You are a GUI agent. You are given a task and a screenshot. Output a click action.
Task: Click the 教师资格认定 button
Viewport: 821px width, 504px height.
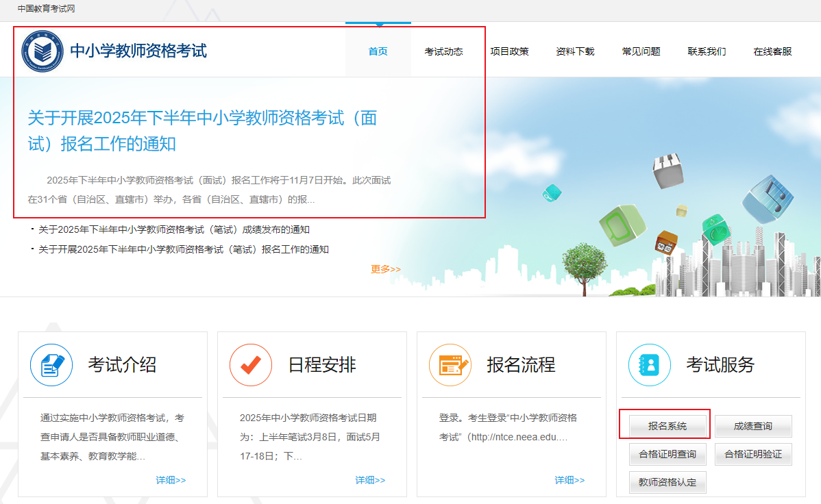(667, 482)
